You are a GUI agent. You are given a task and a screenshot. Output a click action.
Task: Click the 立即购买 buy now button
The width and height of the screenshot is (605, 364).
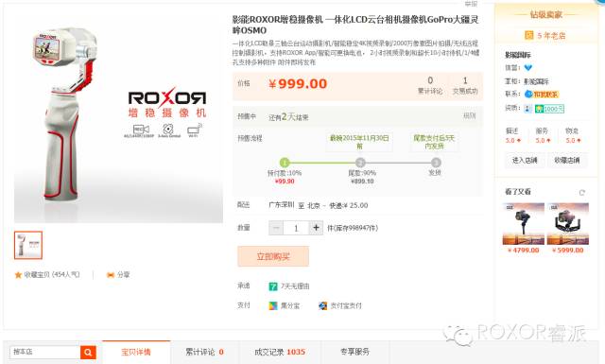coord(273,256)
